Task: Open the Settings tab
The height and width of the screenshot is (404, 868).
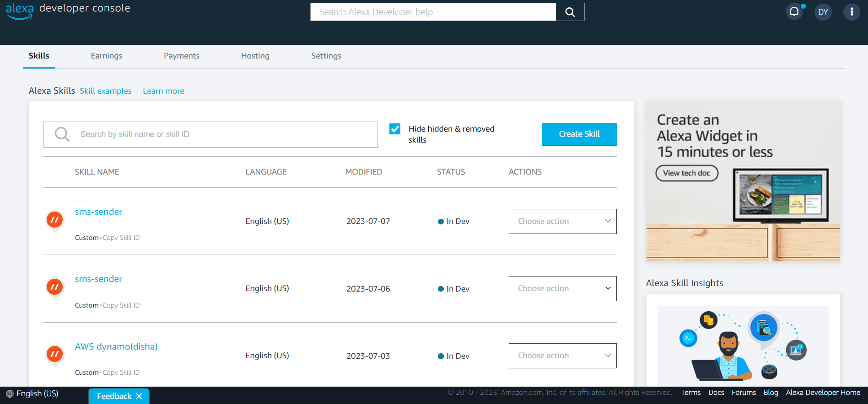Action: tap(326, 56)
